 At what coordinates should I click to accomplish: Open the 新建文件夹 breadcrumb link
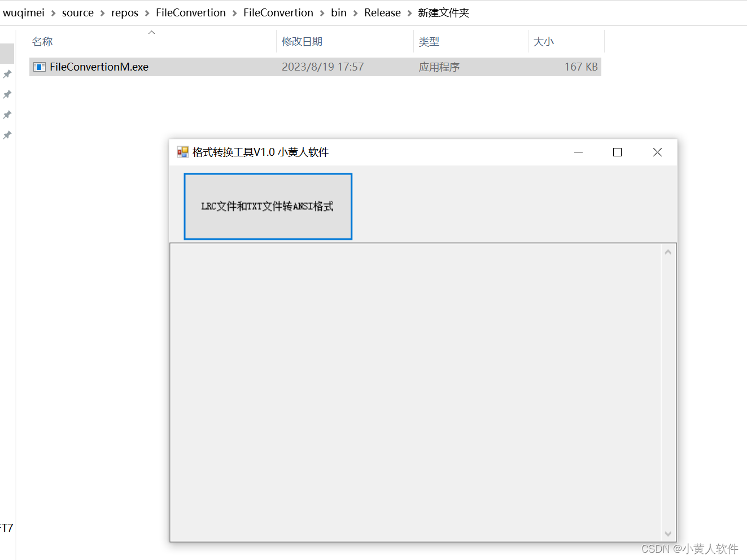(x=444, y=12)
